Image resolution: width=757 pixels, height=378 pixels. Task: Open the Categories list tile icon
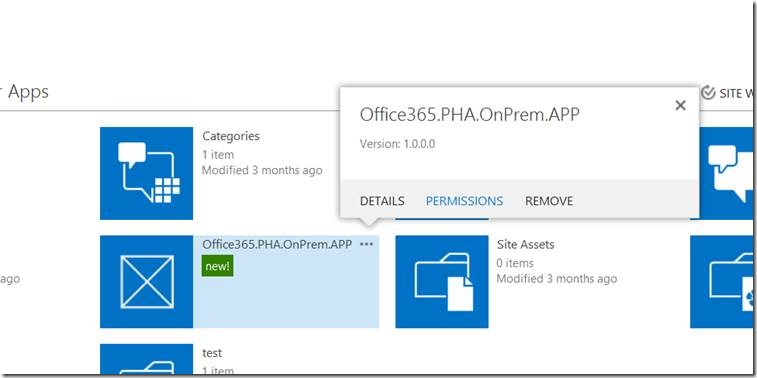146,173
